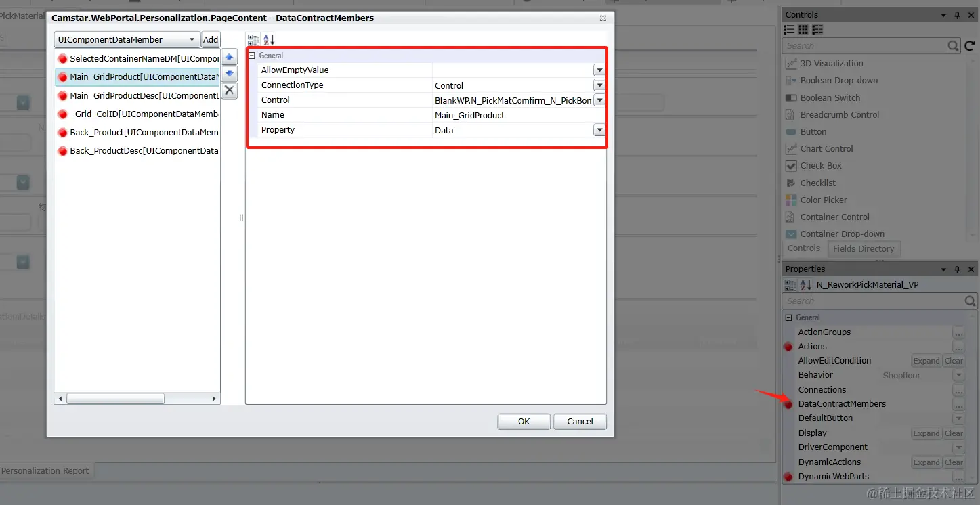Open the Behavior dropdown in Properties
The height and width of the screenshot is (505, 980).
(958, 375)
